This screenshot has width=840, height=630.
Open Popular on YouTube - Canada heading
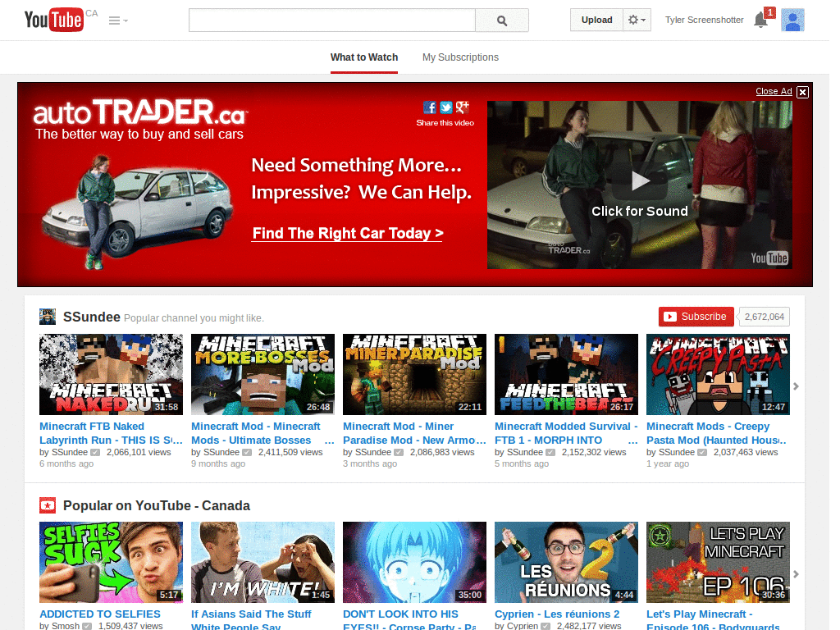pos(157,505)
